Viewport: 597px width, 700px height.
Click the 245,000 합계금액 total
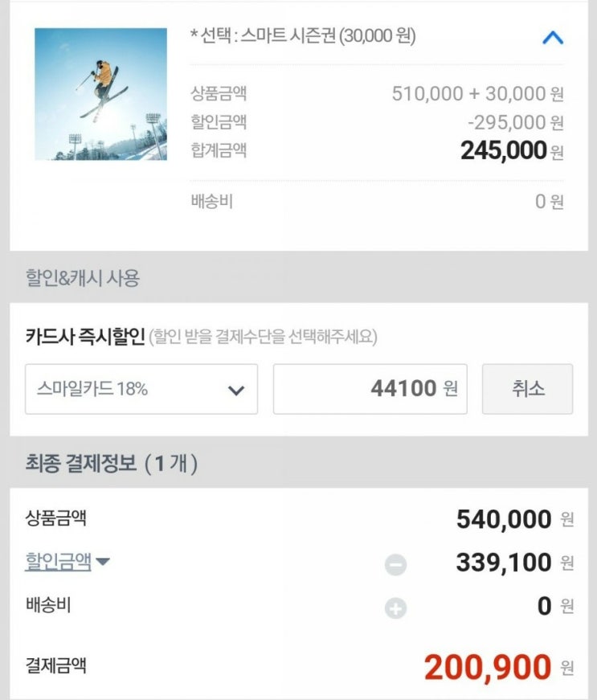(503, 150)
